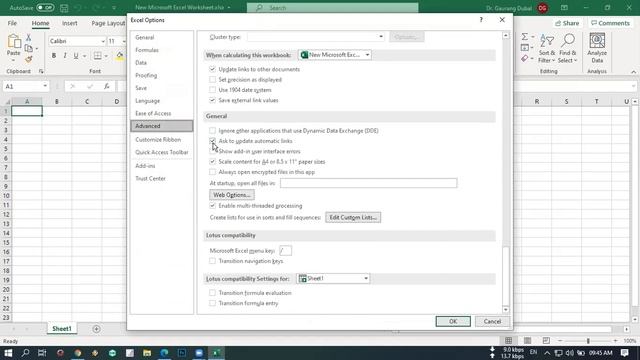640x360 pixels.
Task: Open the Font name Calibri dropdown
Action: tap(102, 41)
